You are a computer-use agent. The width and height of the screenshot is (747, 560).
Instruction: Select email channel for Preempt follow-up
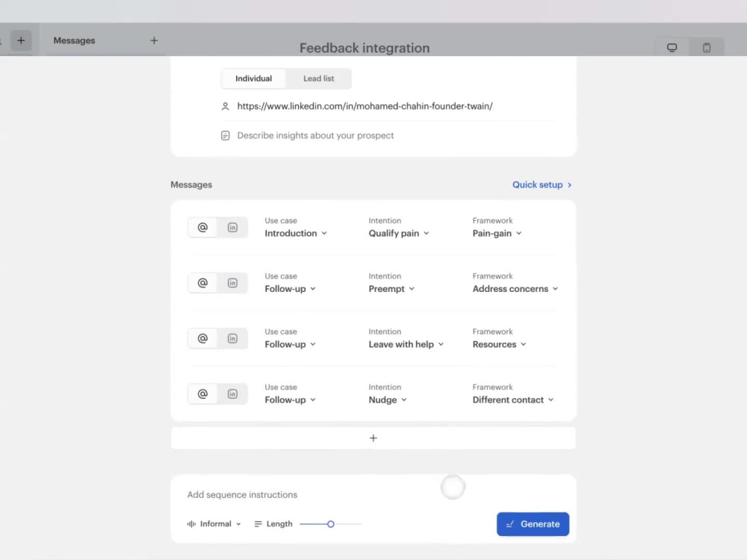click(202, 283)
